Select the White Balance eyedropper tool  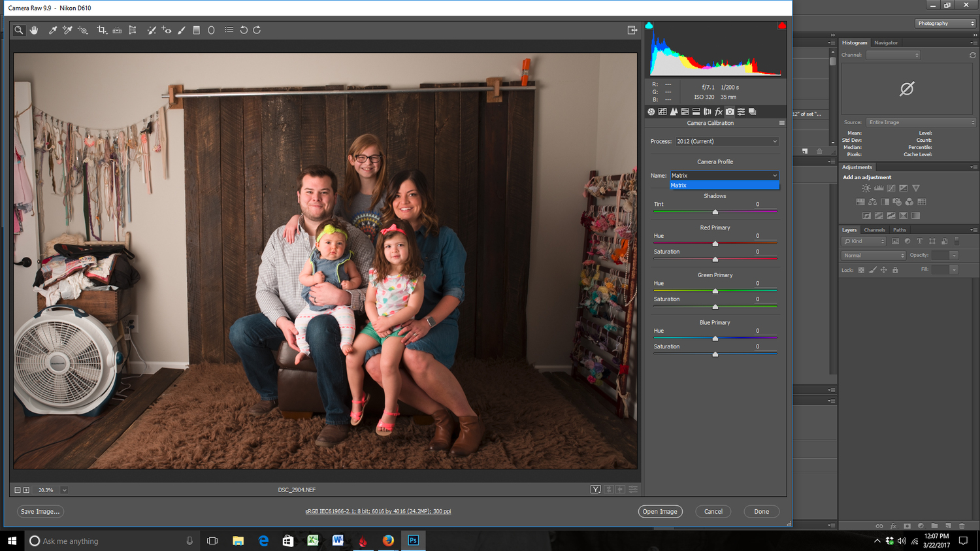click(x=53, y=30)
